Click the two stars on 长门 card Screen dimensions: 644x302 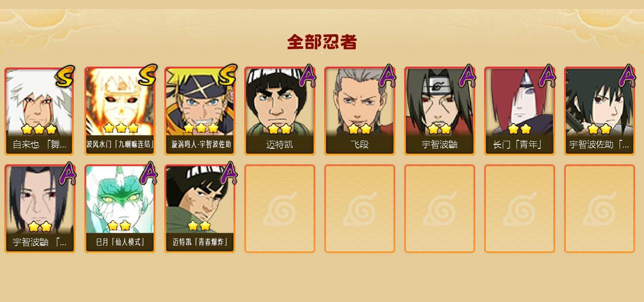click(x=520, y=129)
